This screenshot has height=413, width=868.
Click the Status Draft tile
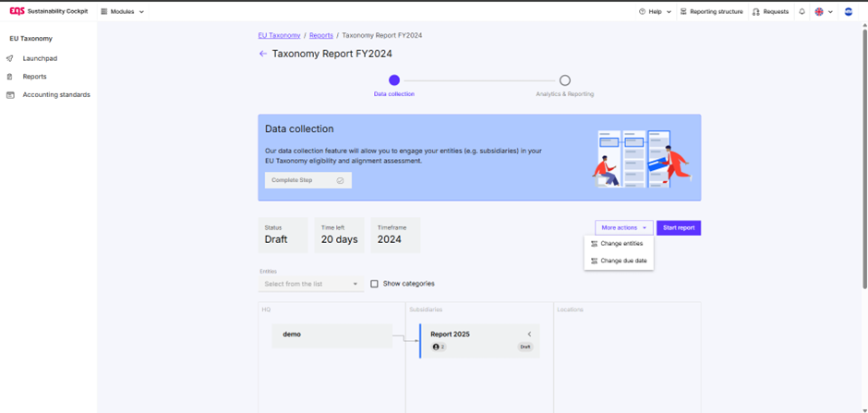tap(283, 236)
